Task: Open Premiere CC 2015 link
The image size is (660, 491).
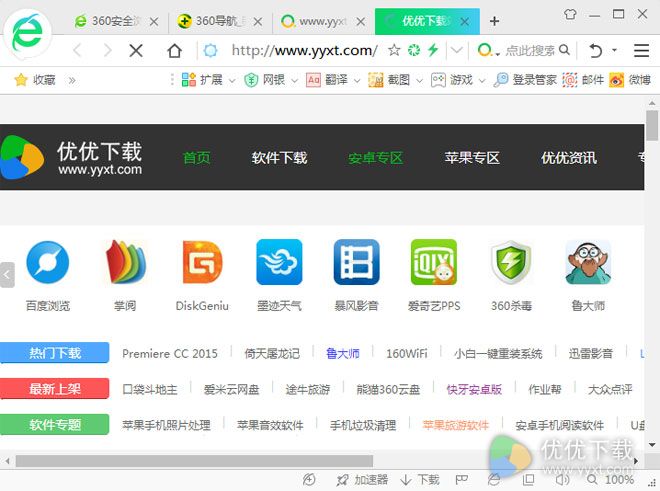Action: [170, 353]
